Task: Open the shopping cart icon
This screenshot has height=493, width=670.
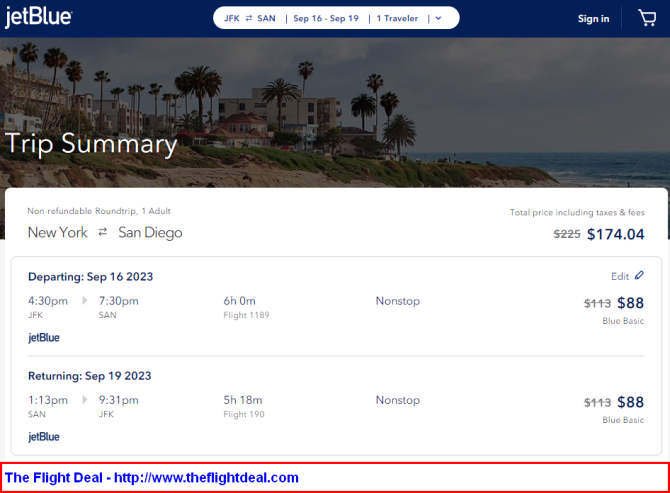Action: point(647,18)
